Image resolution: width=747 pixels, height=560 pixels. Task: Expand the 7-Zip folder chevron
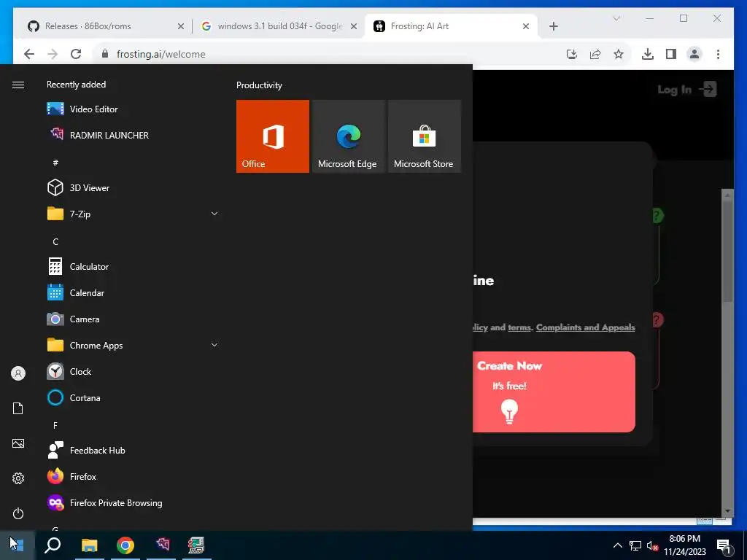coord(214,214)
